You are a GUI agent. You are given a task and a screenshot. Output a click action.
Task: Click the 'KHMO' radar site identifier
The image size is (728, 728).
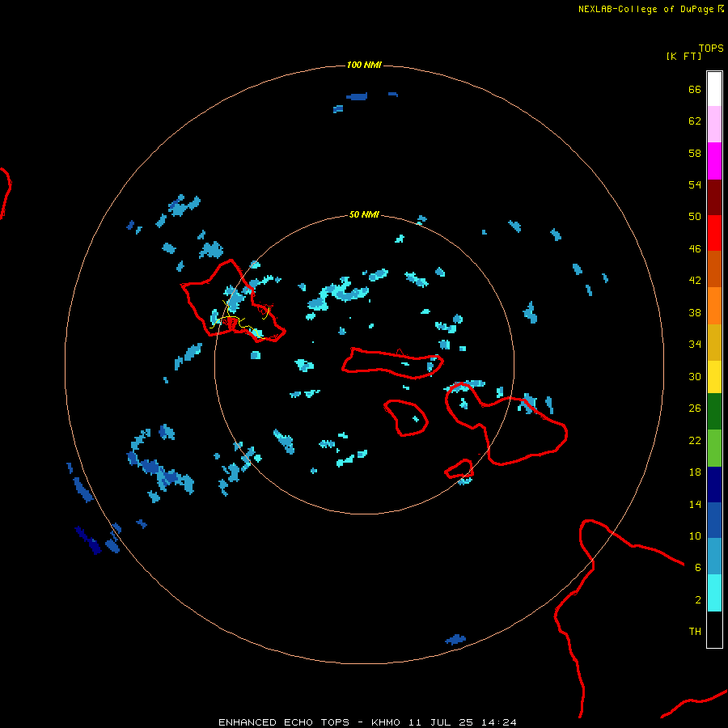385,722
